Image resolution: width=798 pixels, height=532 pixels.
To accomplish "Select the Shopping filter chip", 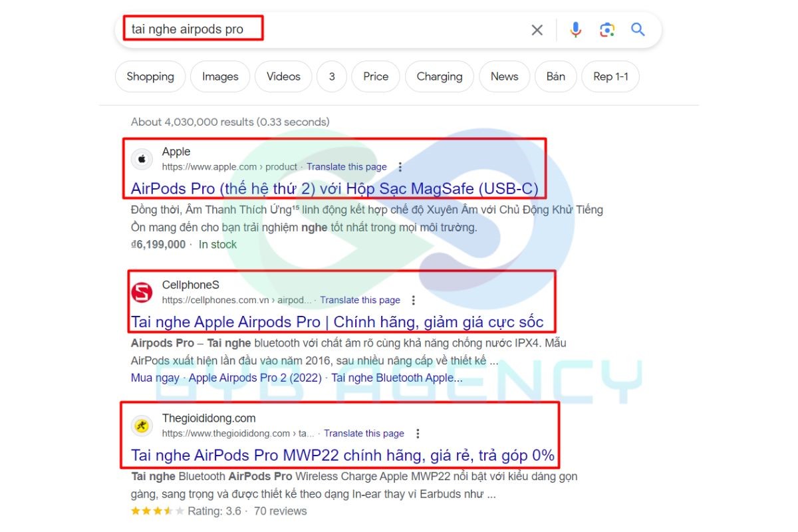I will tap(150, 76).
